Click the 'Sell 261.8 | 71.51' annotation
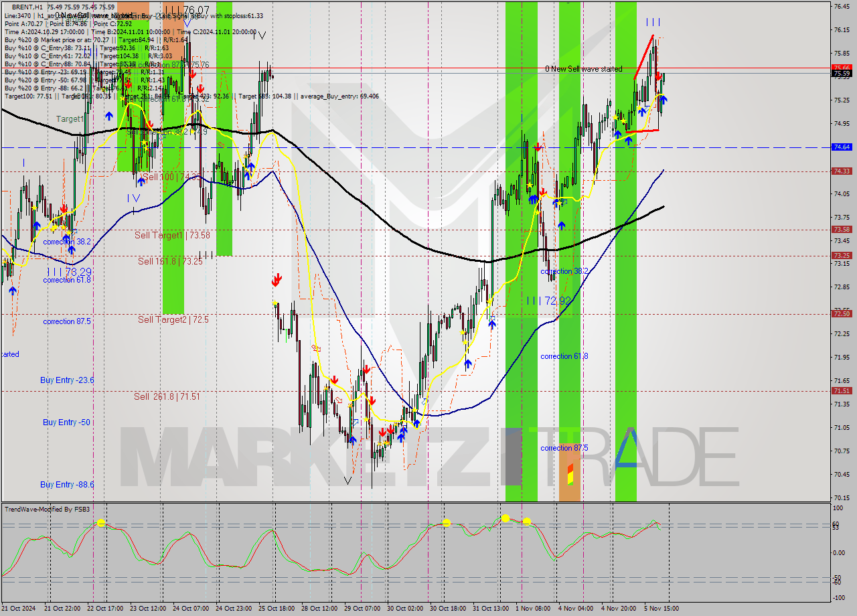The width and height of the screenshot is (857, 616). click(167, 396)
